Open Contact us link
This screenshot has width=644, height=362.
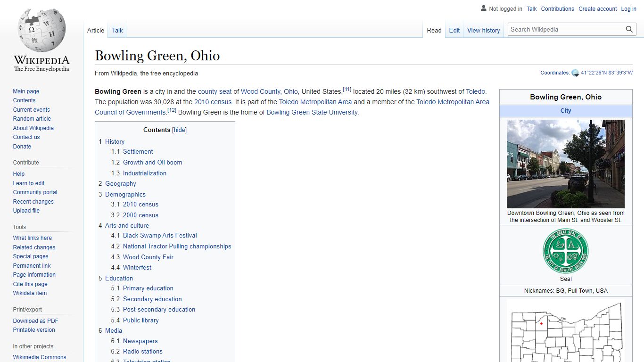click(x=26, y=137)
